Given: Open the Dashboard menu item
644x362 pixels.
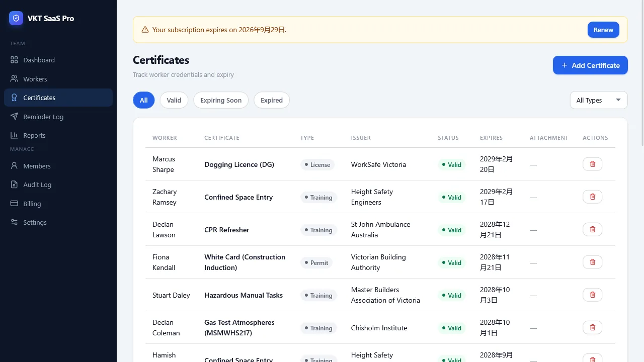Looking at the screenshot, I should click(58, 60).
